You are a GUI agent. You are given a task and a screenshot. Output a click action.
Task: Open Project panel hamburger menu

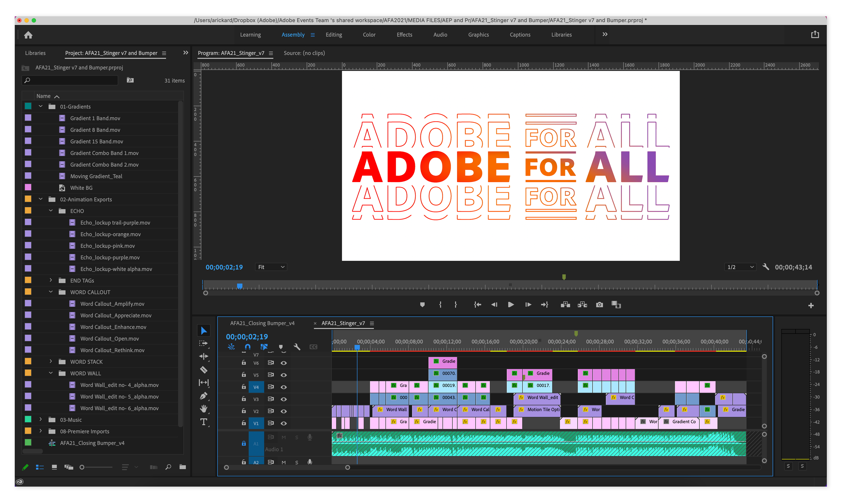click(164, 53)
